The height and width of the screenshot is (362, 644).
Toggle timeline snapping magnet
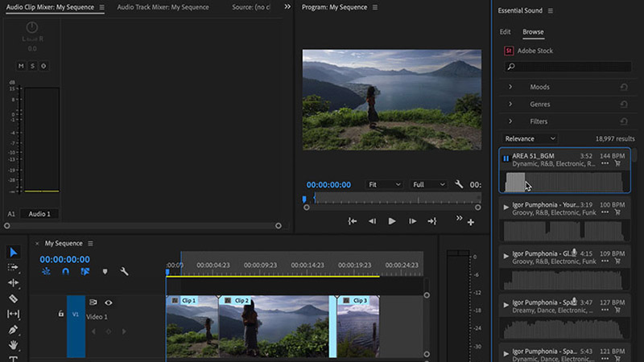(x=65, y=272)
